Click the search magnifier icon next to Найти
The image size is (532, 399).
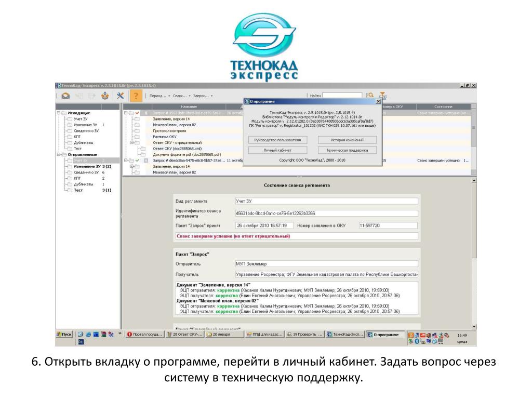pos(370,96)
